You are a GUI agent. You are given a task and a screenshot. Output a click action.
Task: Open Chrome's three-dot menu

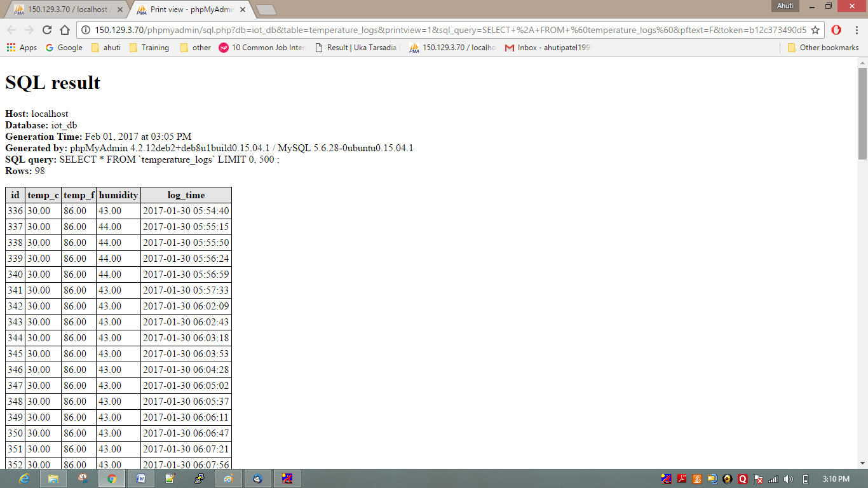click(855, 30)
